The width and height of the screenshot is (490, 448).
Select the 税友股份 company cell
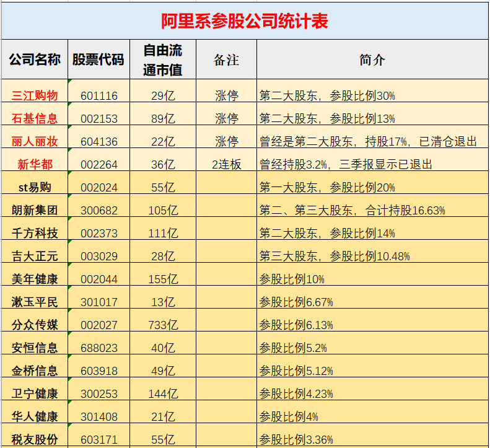[35, 434]
